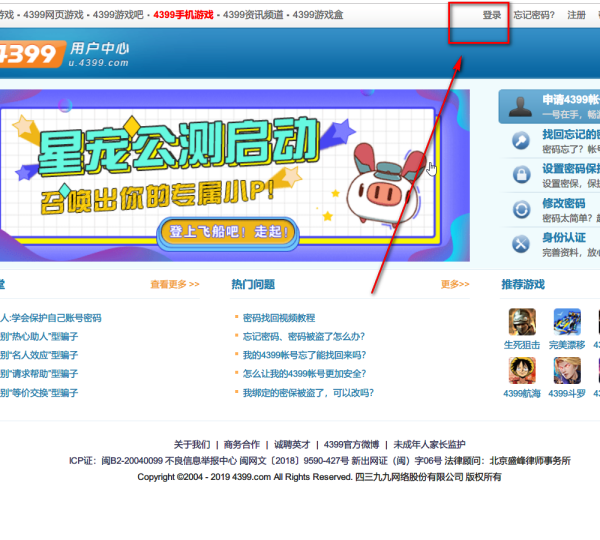Click the user avatar icon for 申请4399帐号
The image size is (600, 540).
tap(520, 107)
